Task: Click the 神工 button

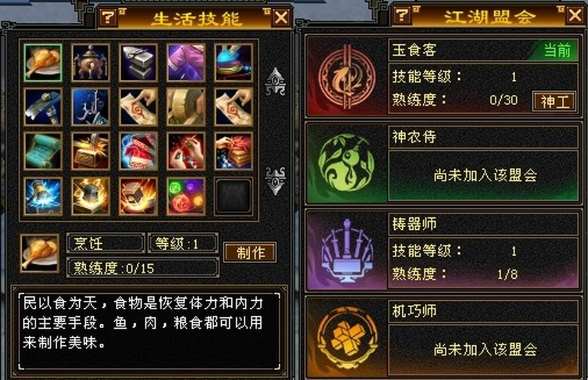Action: 554,101
